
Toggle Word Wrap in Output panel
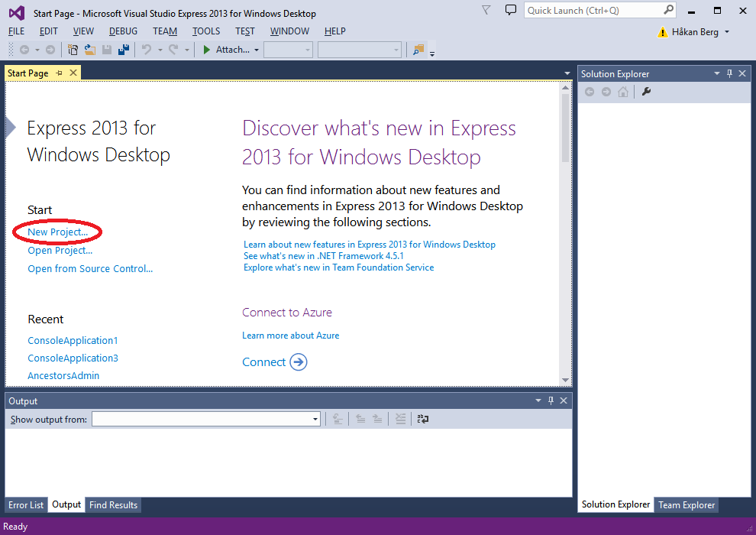(423, 419)
